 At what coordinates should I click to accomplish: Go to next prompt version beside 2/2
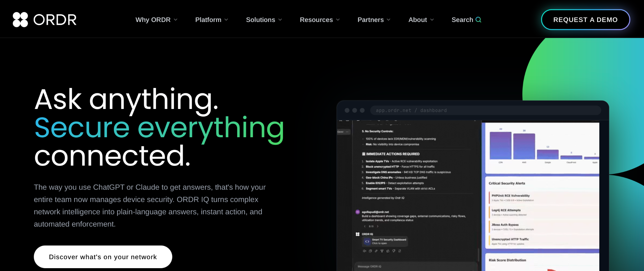pos(378,226)
